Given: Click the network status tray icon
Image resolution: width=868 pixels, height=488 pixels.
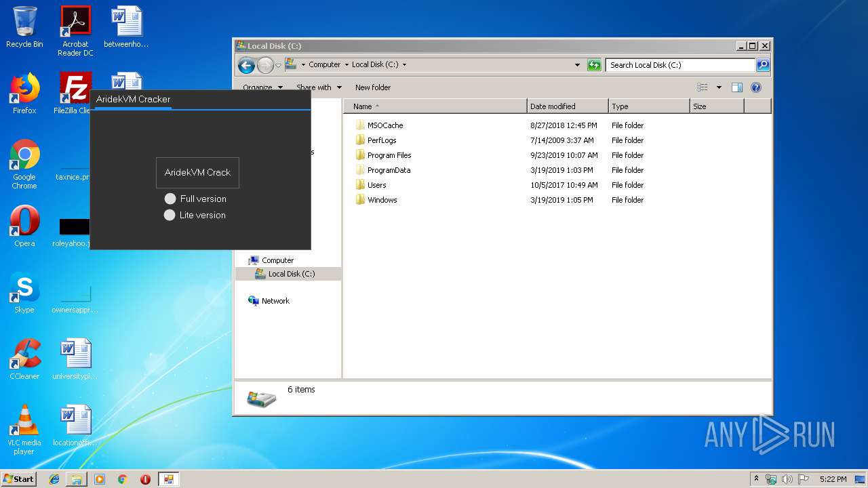Looking at the screenshot, I should [771, 479].
